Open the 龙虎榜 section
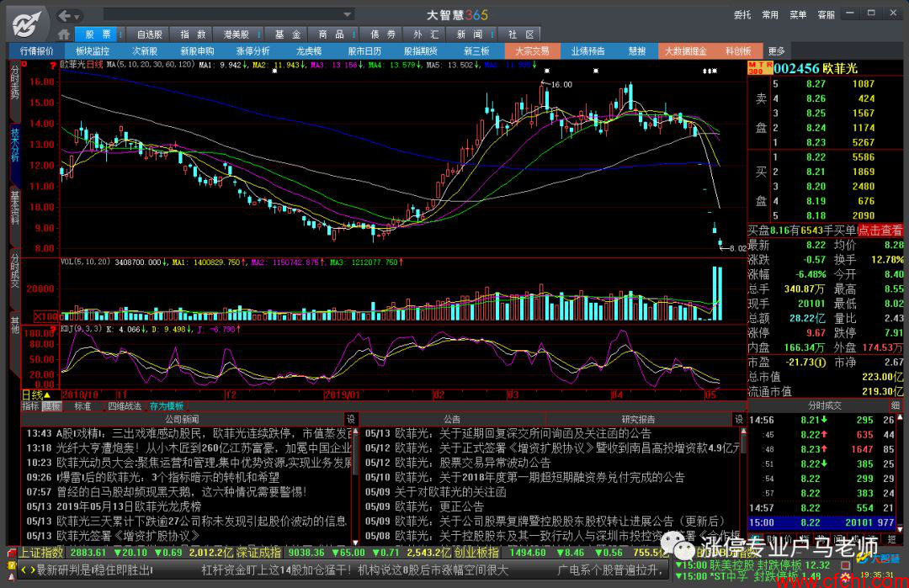Screen dimensions: 909x588 click(308, 51)
